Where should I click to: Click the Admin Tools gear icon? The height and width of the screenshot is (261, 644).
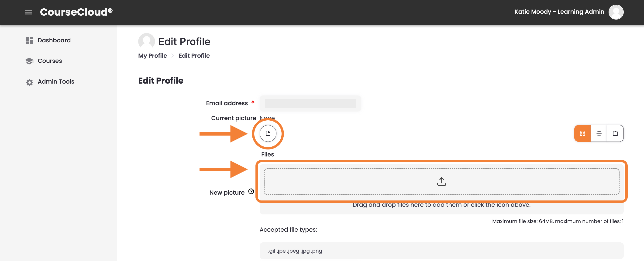pyautogui.click(x=30, y=82)
